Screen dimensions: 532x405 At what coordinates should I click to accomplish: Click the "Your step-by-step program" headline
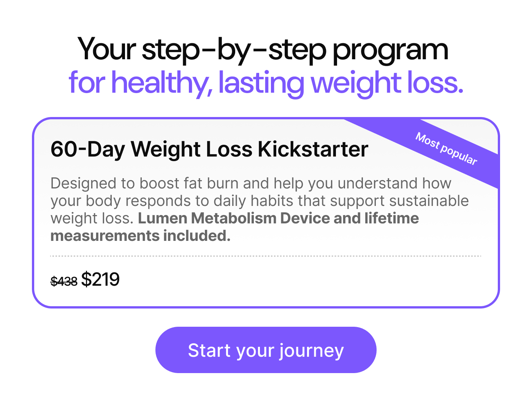coord(263,49)
